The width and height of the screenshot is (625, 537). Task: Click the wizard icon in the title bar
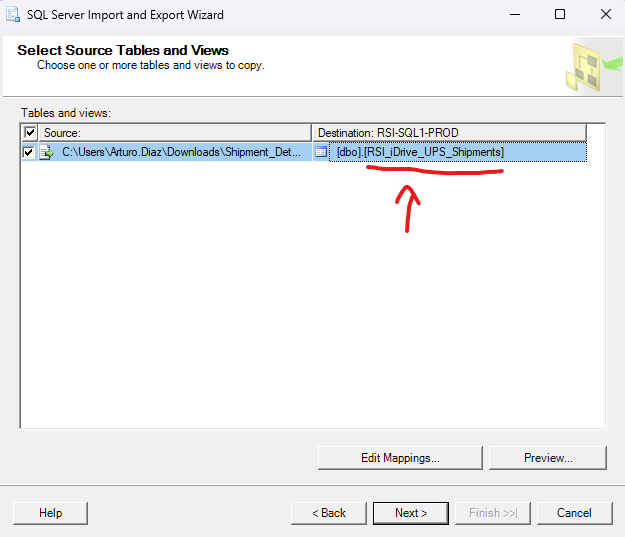12,15
